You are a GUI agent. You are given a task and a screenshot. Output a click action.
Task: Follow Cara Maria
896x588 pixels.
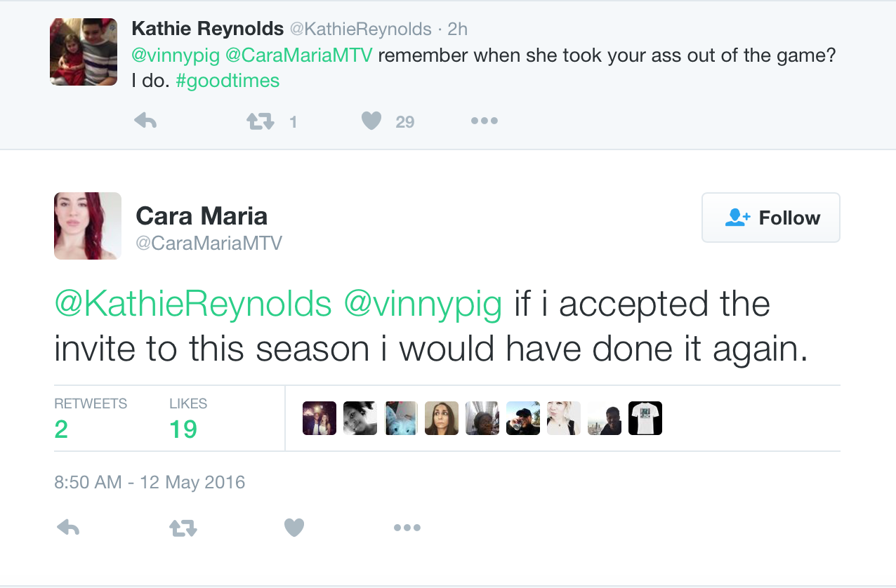coord(771,218)
